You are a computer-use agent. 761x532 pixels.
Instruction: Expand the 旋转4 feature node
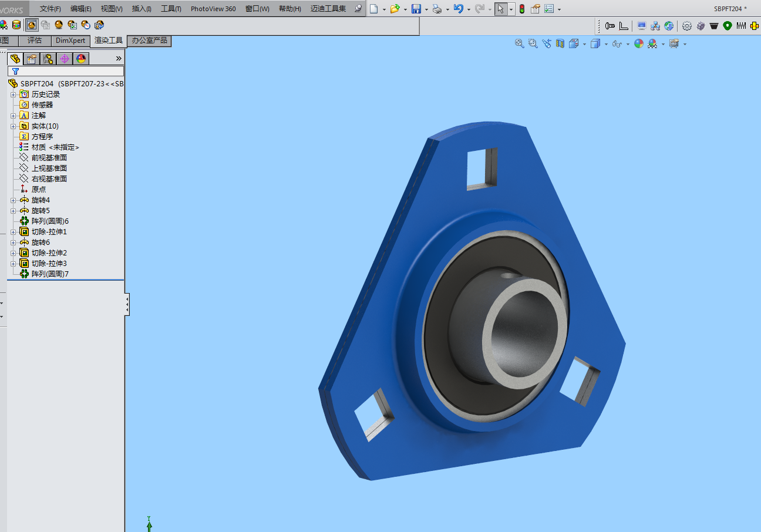coord(13,200)
